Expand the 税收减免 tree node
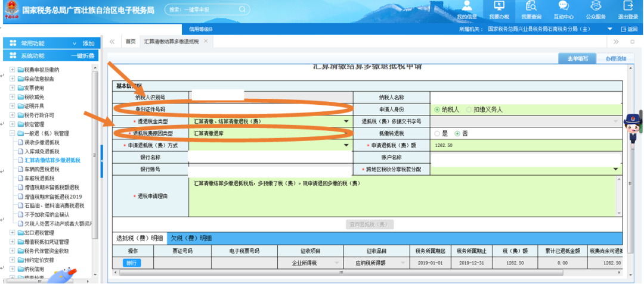 [x=12, y=97]
